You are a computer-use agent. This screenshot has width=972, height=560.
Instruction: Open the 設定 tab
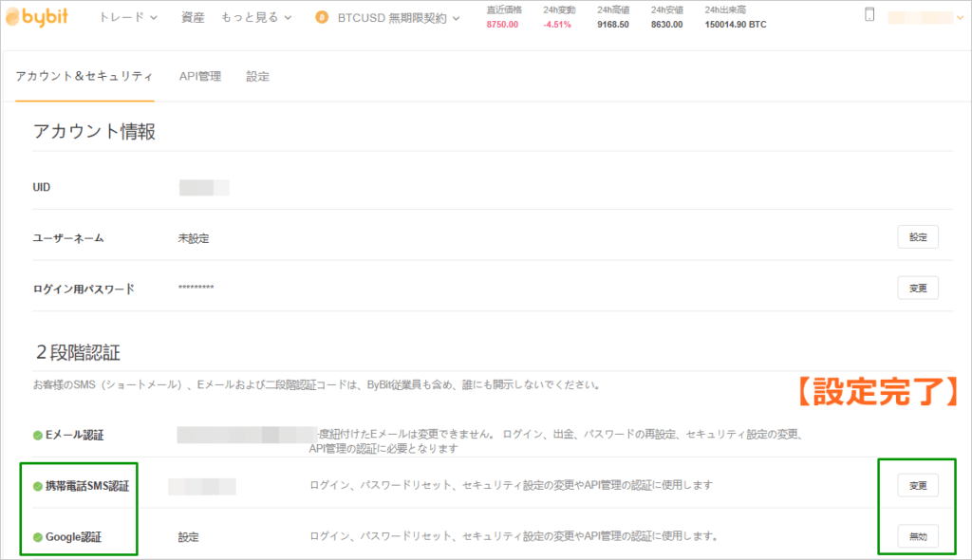coord(257,76)
